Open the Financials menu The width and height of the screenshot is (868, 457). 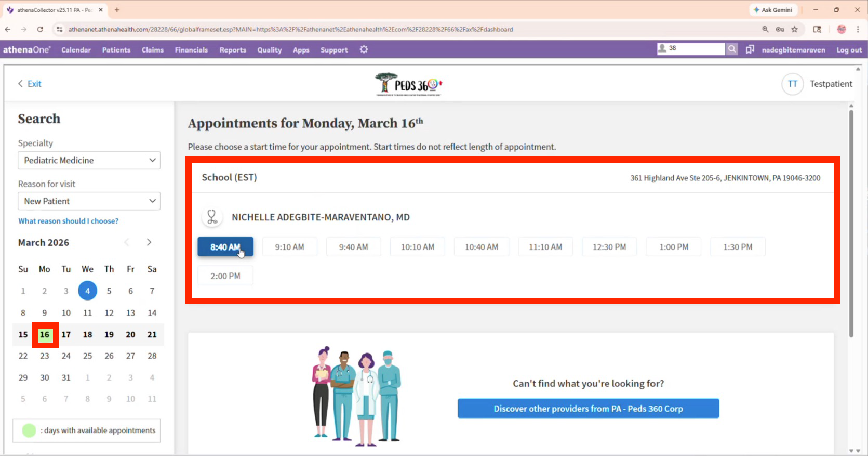(191, 50)
